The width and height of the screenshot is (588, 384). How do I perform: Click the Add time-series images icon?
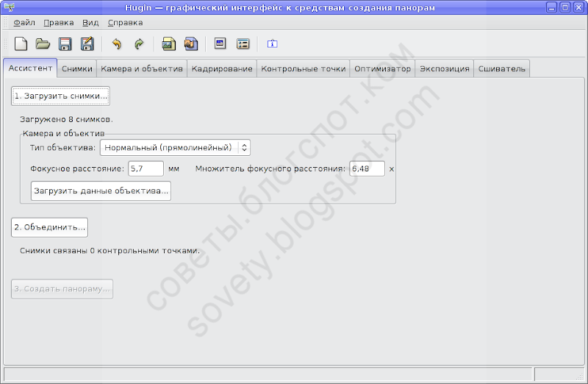(191, 44)
